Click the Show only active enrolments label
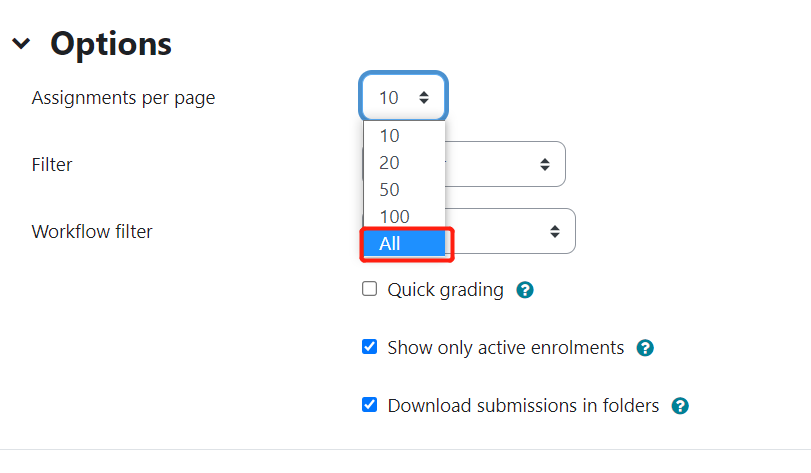This screenshot has height=473, width=811. 505,348
